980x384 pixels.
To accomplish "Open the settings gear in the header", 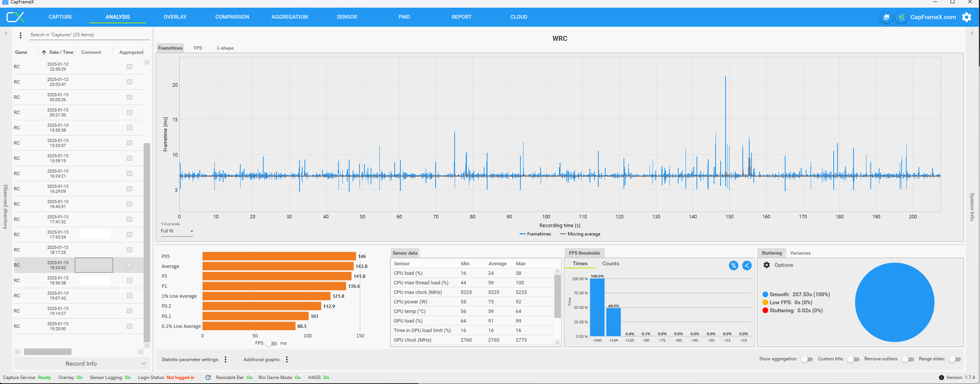I will tap(967, 17).
